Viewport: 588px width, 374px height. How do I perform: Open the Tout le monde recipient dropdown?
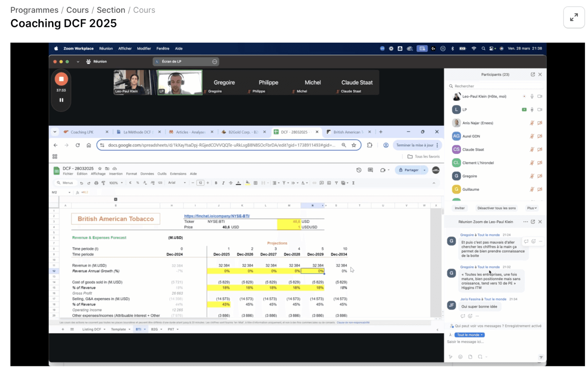coord(469,335)
